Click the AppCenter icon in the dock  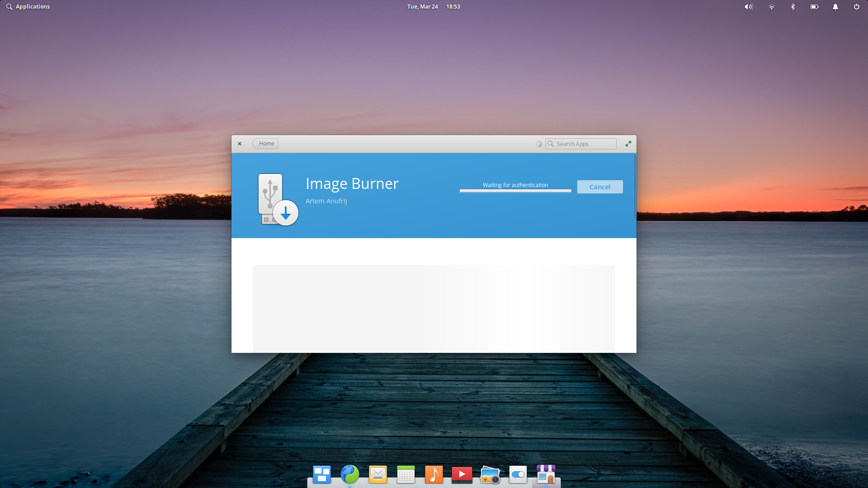(x=546, y=474)
